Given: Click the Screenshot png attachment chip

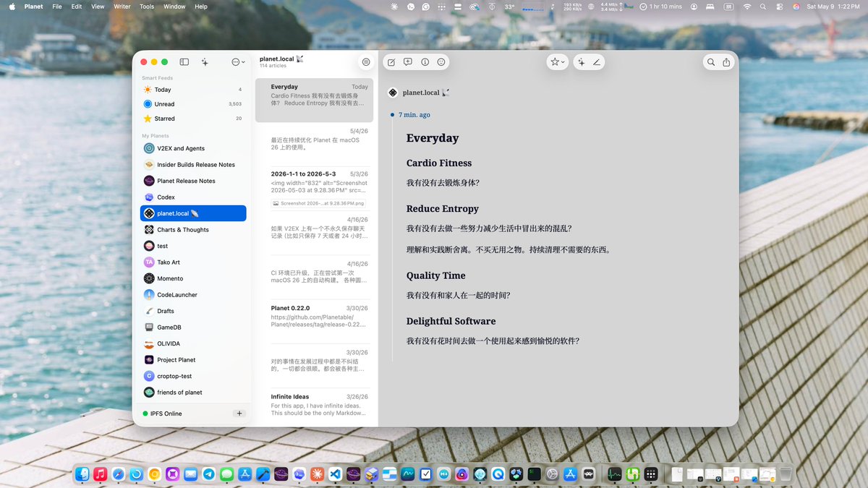Looking at the screenshot, I should point(319,203).
